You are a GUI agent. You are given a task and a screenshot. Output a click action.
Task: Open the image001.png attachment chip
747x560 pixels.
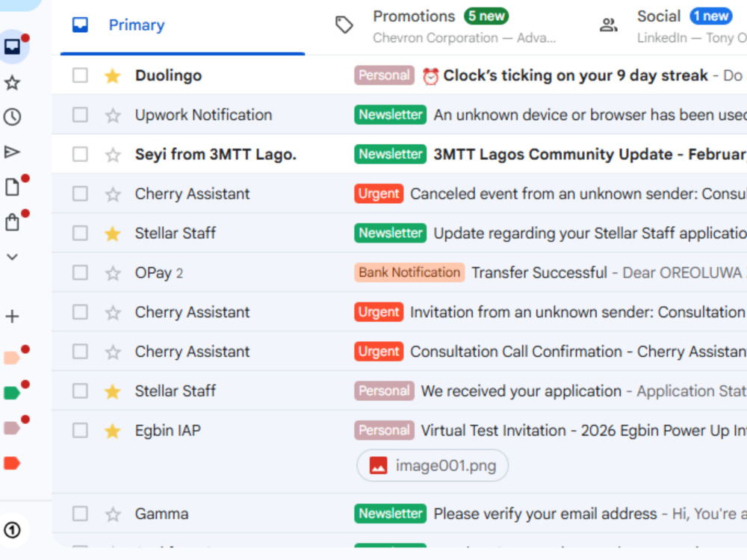433,465
